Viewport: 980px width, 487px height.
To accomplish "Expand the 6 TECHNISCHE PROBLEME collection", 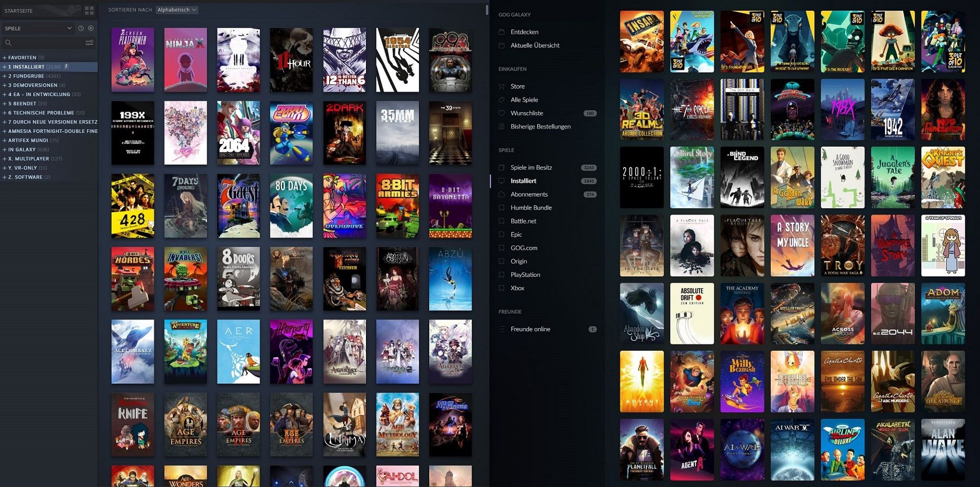I will pos(4,113).
